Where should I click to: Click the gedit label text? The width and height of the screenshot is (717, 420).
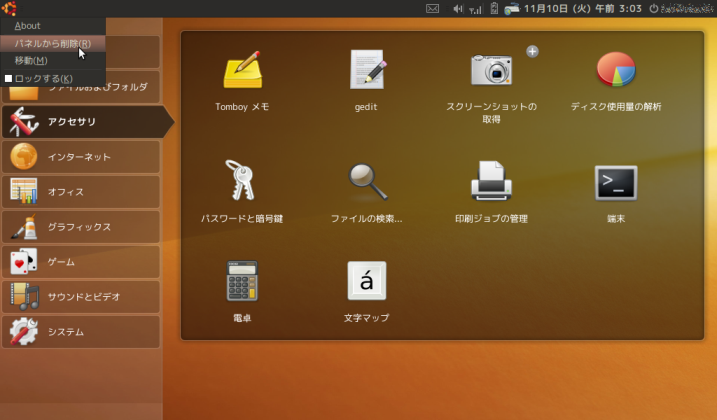366,107
